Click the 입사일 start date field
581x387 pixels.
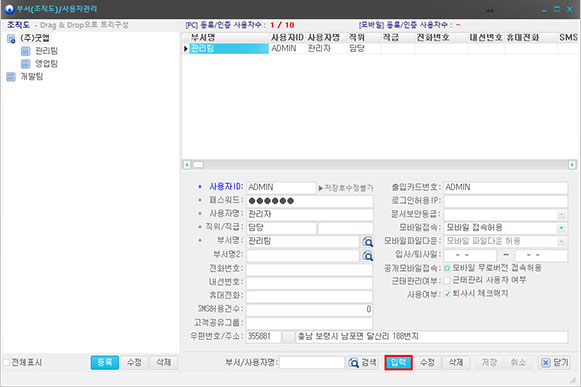[470, 255]
